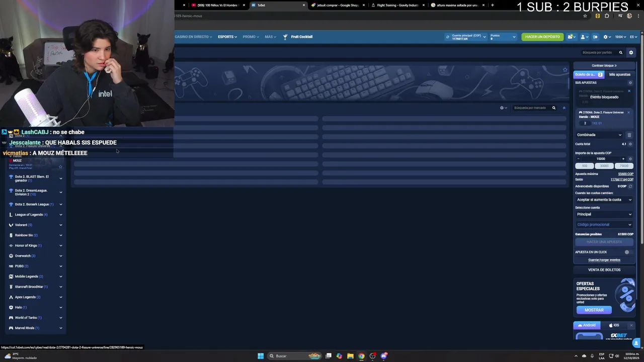Screen dimensions: 644x362
Task: Open the settings gear beside match search
Action: (631, 52)
